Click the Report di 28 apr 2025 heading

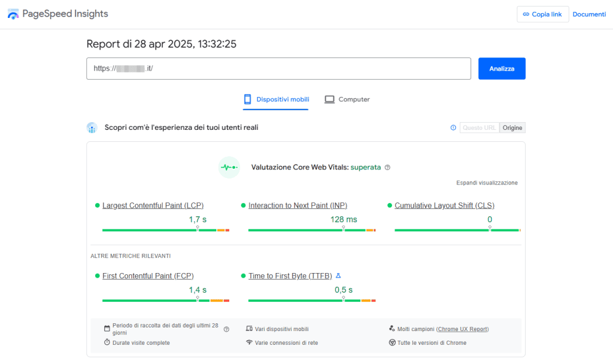coord(161,44)
